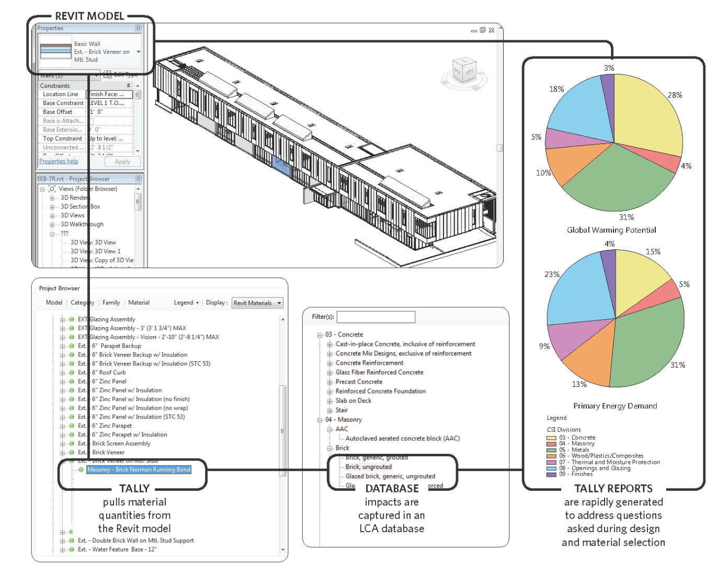Click the 05 - Metals legend swatch
728x563 pixels.
[551, 450]
